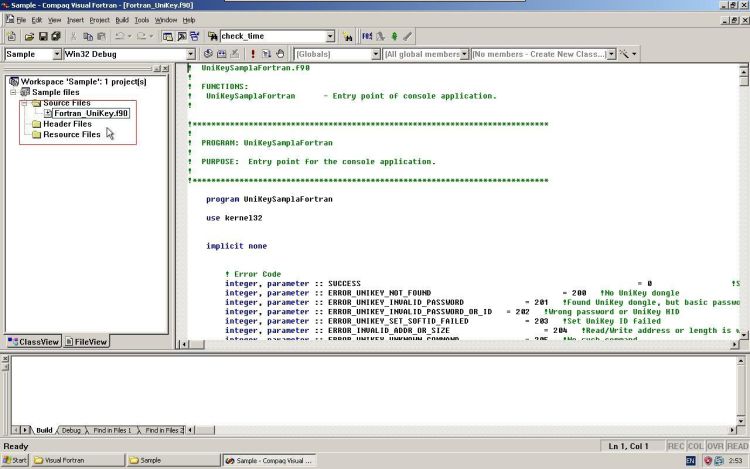Viewport: 750px width, 469px height.
Task: Open the Insert menu
Action: point(75,20)
